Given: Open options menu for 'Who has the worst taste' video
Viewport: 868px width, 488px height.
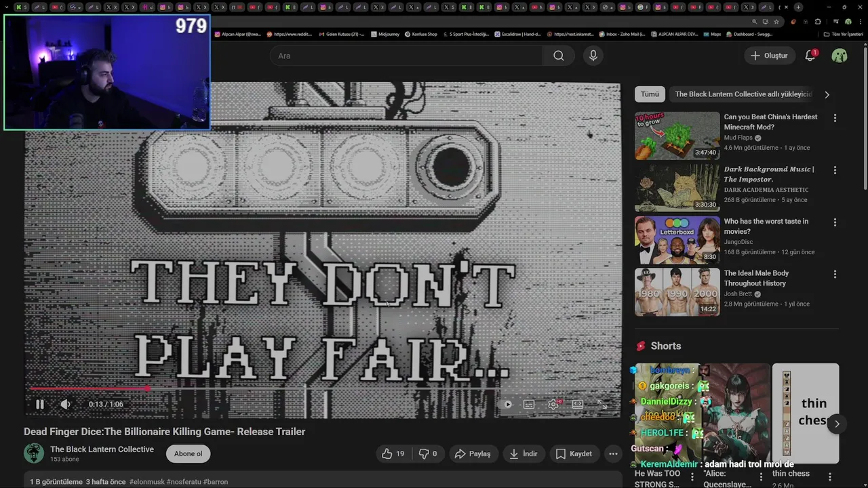Looking at the screenshot, I should coord(835,222).
